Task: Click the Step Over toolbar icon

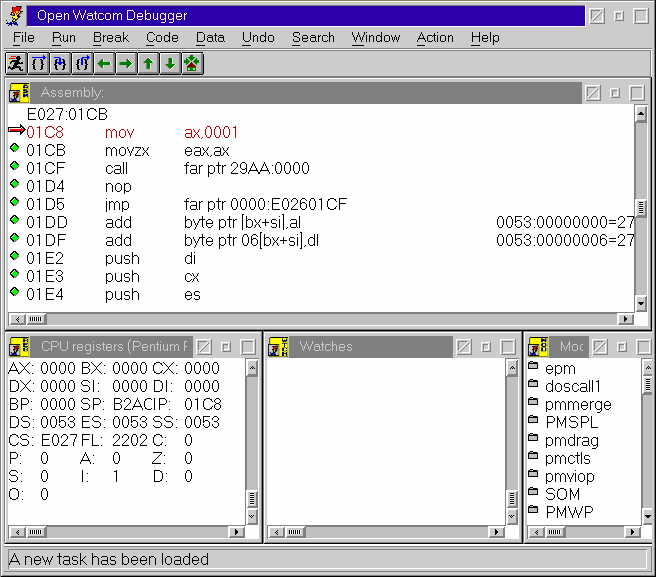Action: pos(39,64)
